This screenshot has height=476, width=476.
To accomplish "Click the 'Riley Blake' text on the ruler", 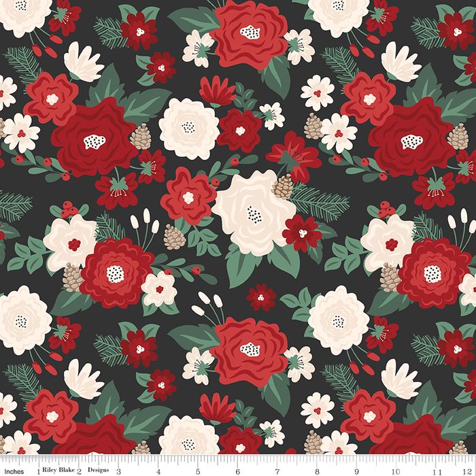I will click(x=58, y=469).
